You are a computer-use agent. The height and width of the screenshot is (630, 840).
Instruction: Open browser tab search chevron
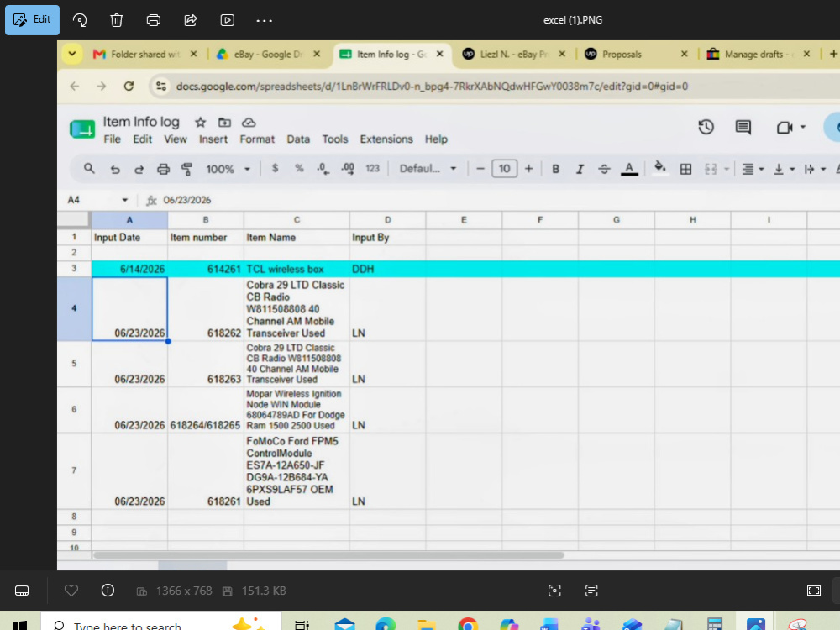(x=71, y=54)
